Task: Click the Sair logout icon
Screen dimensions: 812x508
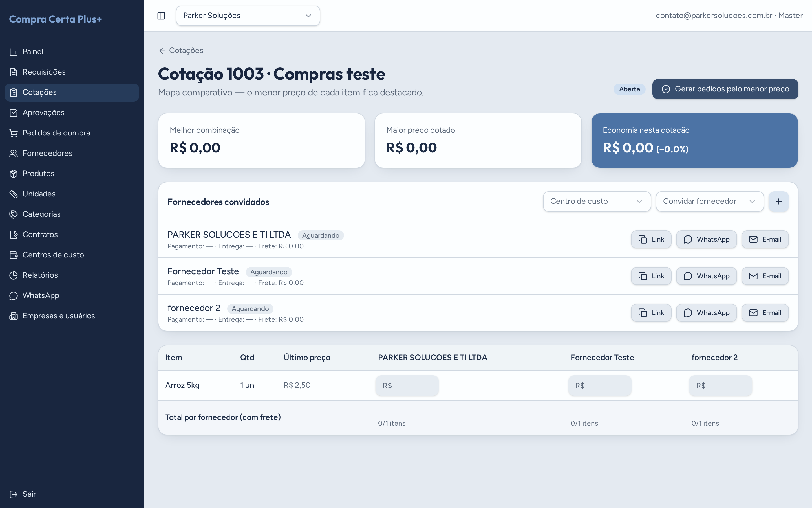Action: pyautogui.click(x=14, y=494)
